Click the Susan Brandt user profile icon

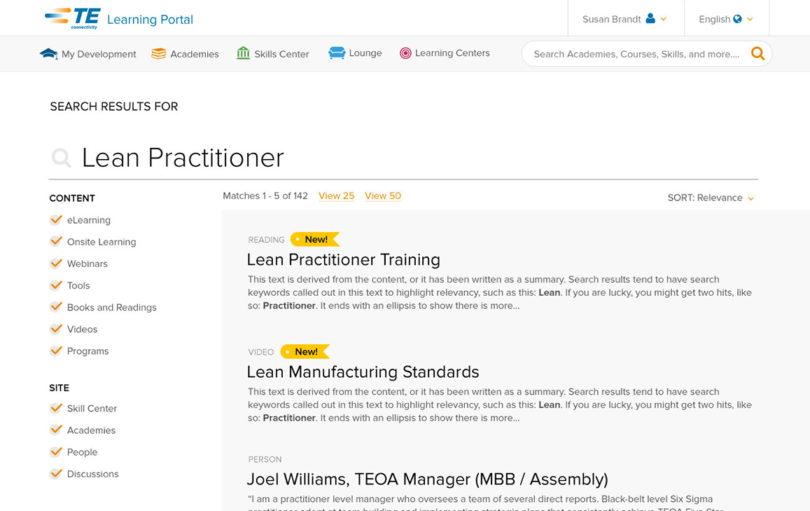click(x=650, y=18)
